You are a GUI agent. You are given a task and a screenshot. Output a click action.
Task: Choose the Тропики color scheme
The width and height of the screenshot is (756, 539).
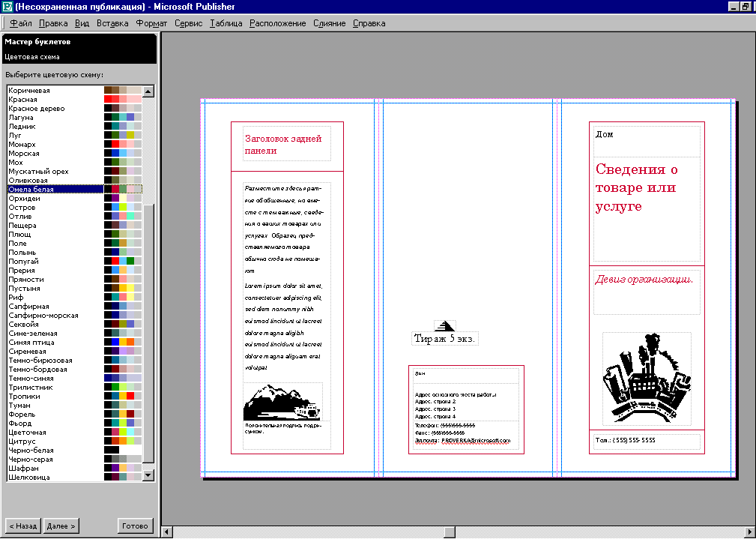point(25,397)
